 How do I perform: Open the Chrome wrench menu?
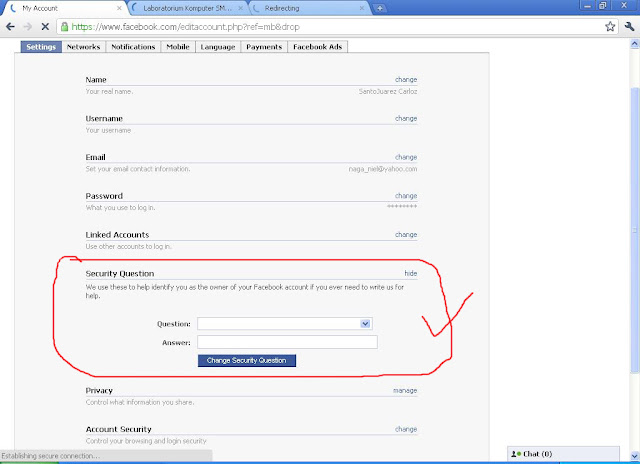tap(629, 27)
